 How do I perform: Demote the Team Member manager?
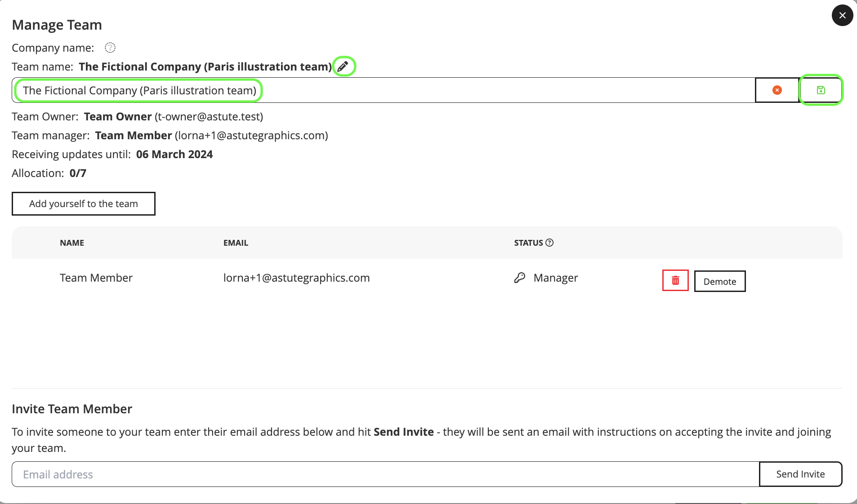click(x=719, y=281)
